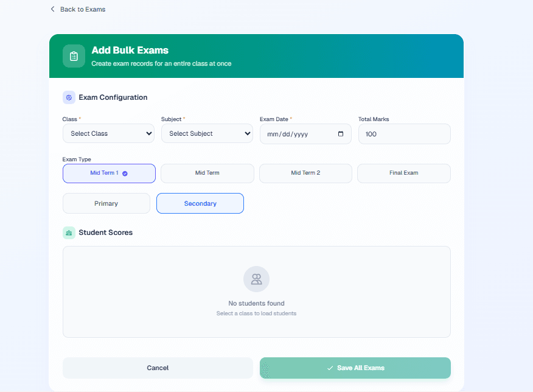Click Save All Exams button

click(355, 368)
